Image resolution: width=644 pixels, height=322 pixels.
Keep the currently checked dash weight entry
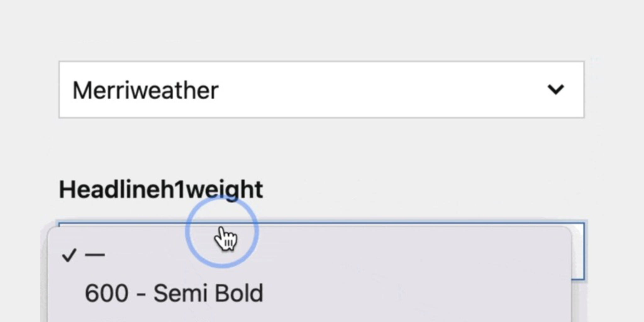click(x=309, y=255)
